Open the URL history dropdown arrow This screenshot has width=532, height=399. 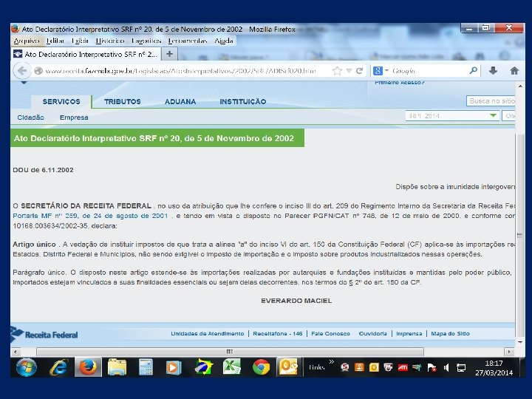tap(349, 71)
